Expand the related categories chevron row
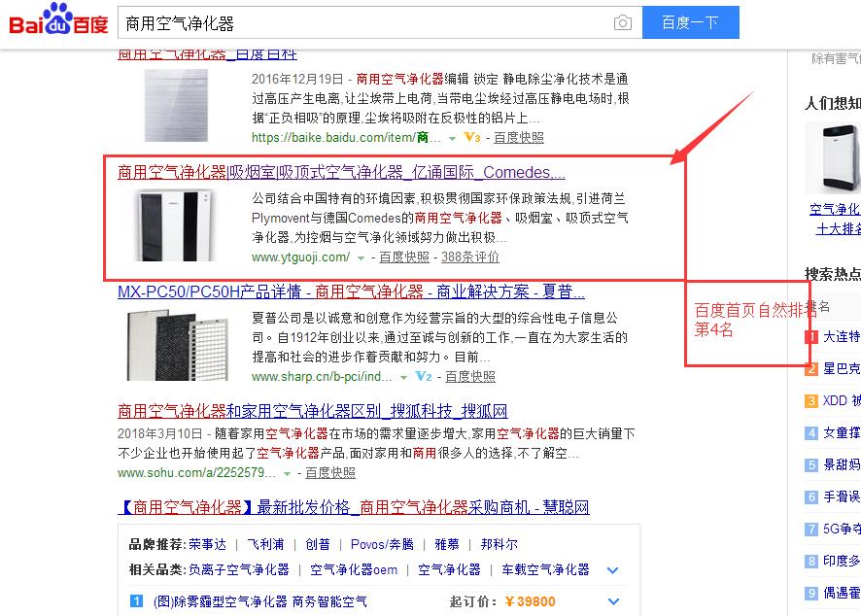 pos(613,570)
